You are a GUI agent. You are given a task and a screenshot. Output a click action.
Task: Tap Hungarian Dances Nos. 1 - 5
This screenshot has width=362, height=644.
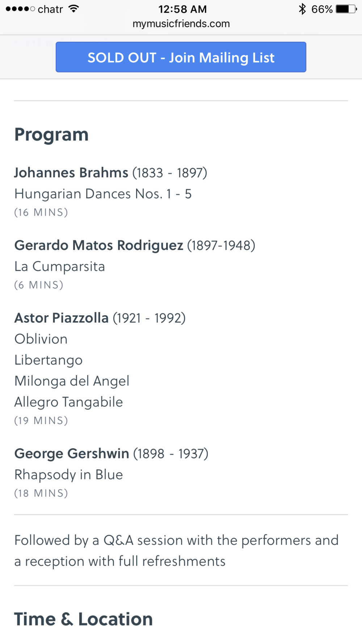tap(103, 194)
